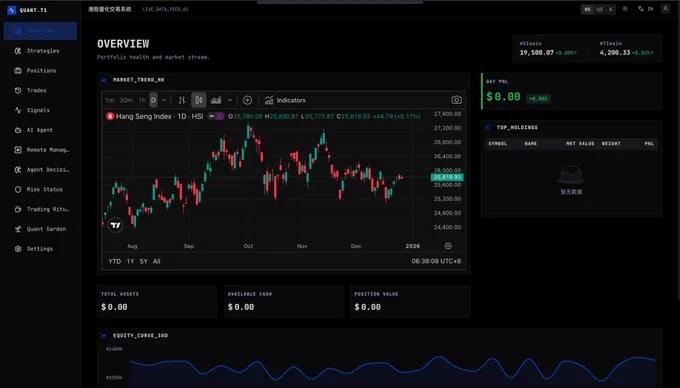Click the HTImain 4,200.33 ticker
Screen dimensions: 680x388
click(x=627, y=49)
